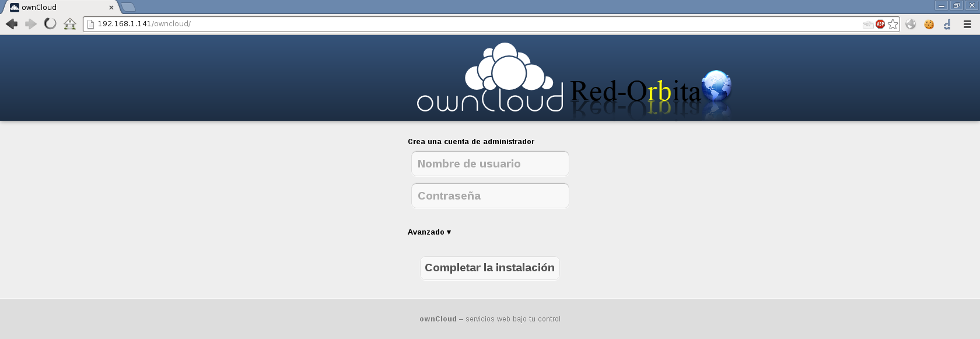Select the ownCloud browser tab
Screen dimensions: 980x339
pyautogui.click(x=61, y=7)
